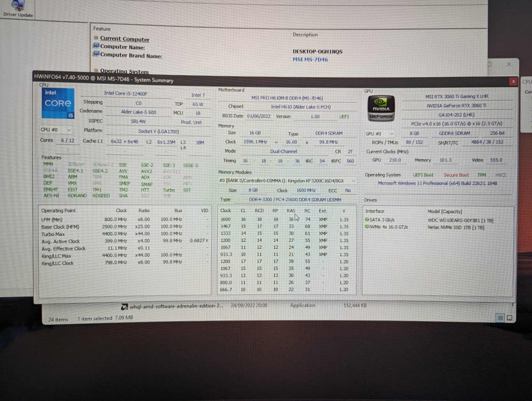532x401 pixels.
Task: Click the Socket V (LGA1700) platform field
Action: (x=158, y=131)
